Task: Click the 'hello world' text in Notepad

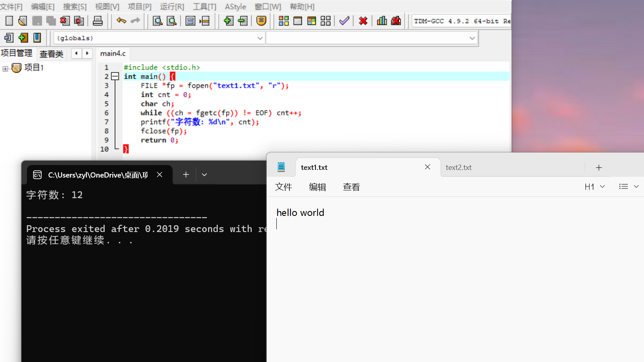Action: (x=300, y=213)
